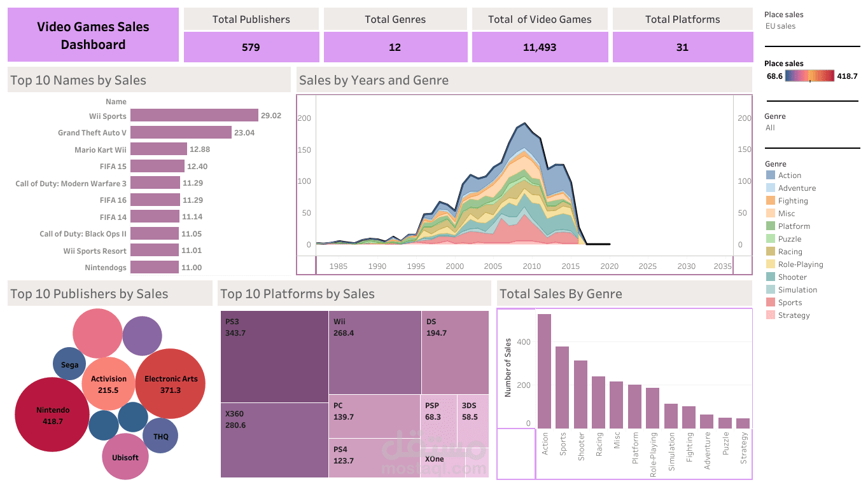Screen dimensions: 868x487
Task: Select the Adventure genre legend swatch
Action: pos(770,188)
